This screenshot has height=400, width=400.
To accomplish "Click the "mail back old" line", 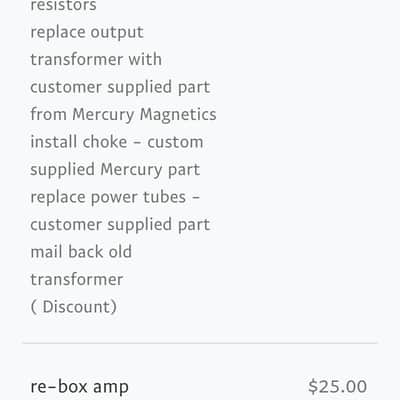I will coord(81,252).
